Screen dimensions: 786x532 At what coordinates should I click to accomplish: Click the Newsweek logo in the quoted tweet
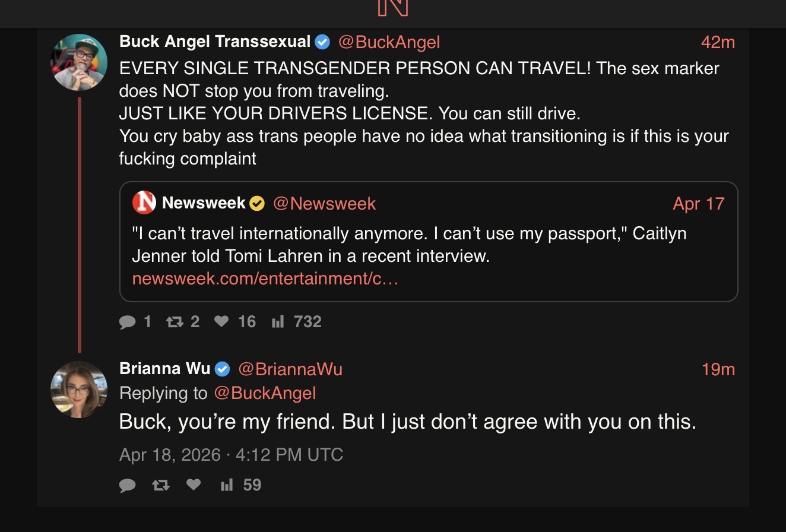[x=144, y=203]
